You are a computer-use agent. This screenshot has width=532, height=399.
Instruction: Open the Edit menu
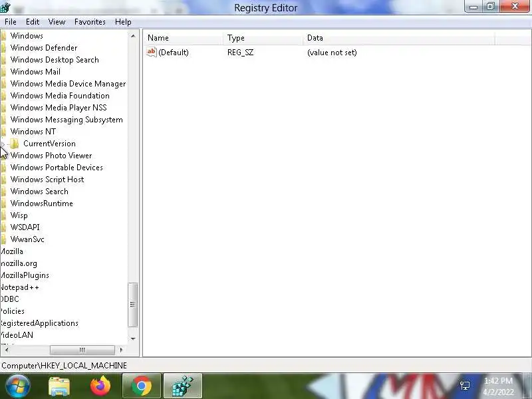pos(33,22)
